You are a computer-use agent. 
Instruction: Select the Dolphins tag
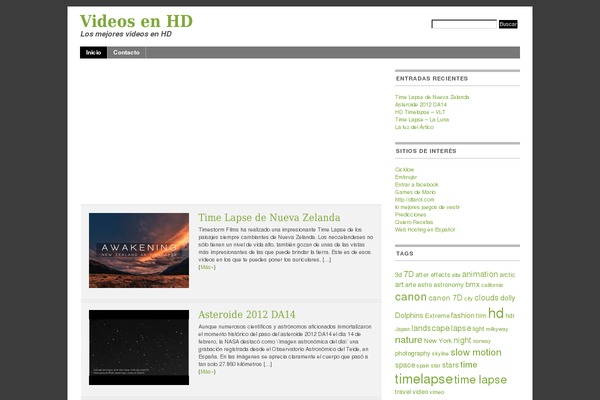pos(409,315)
